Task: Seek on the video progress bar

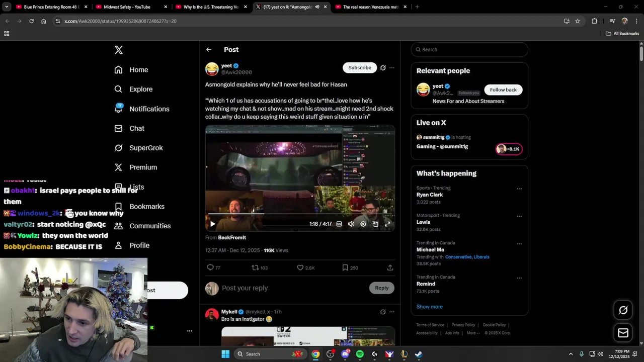Action: [300, 214]
